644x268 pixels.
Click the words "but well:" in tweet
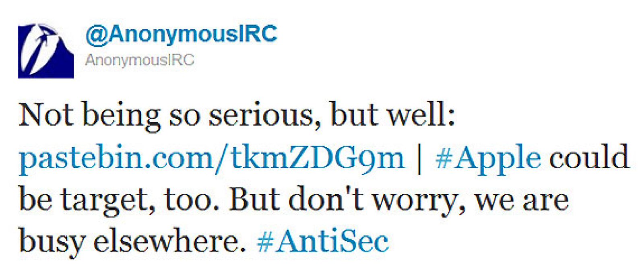[x=392, y=115]
